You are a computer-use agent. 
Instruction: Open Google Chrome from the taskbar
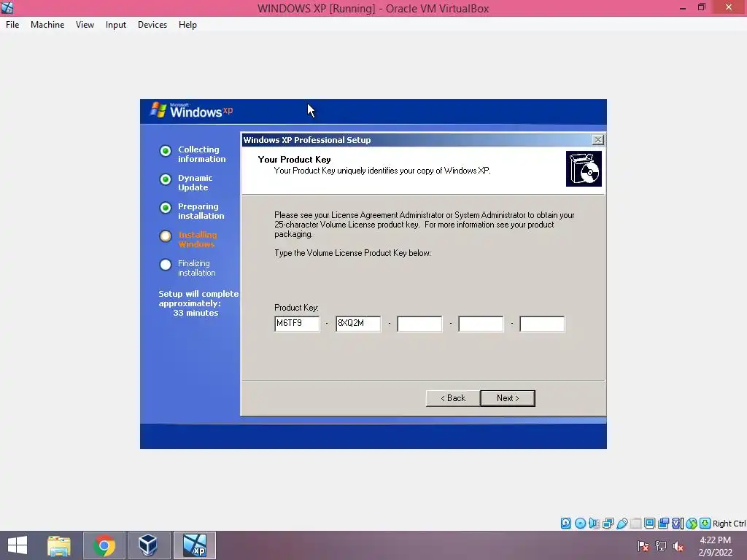104,545
